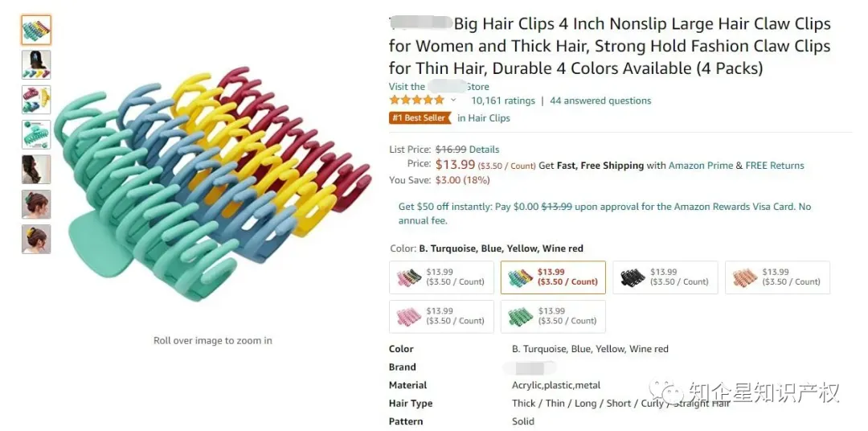
Task: Click the five-star rating icons
Action: point(416,101)
